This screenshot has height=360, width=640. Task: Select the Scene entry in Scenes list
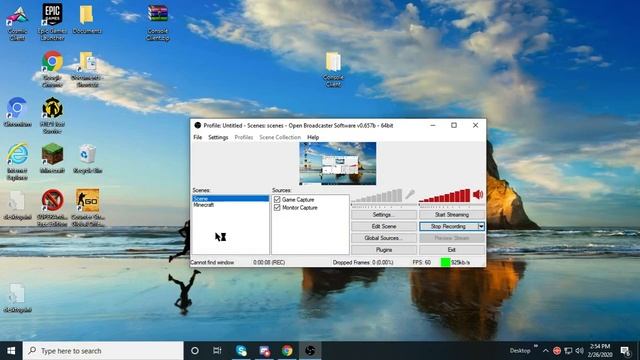(231, 199)
